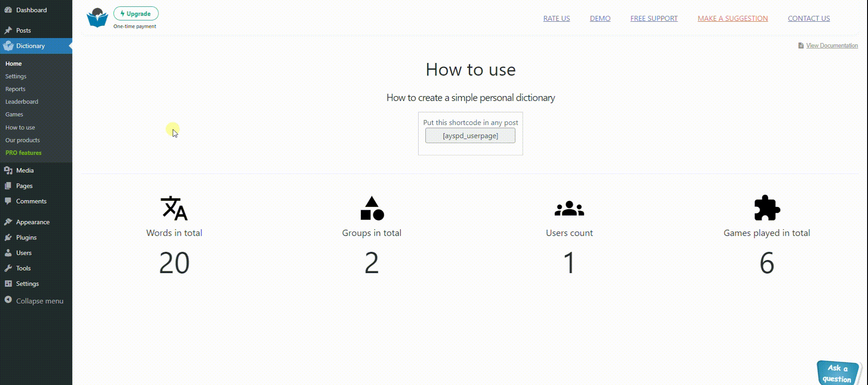Open the Pages menu

click(36, 186)
